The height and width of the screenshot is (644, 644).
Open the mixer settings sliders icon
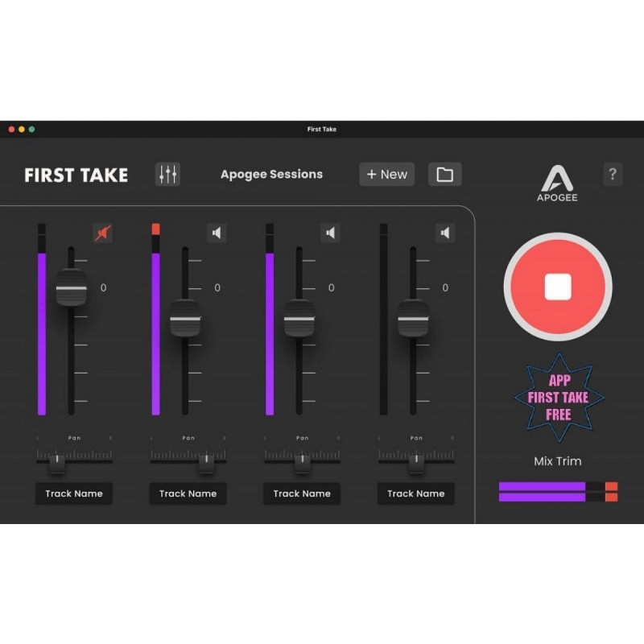click(x=167, y=174)
